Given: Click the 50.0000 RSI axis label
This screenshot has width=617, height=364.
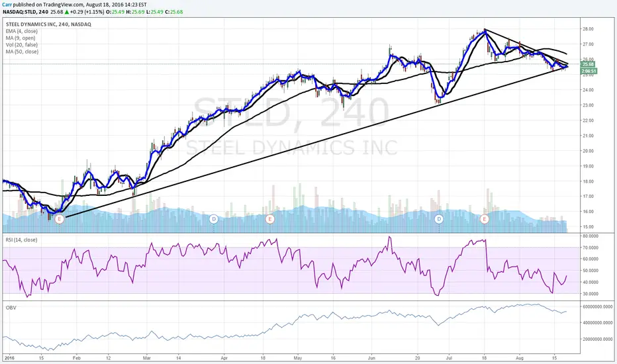Looking at the screenshot, I should coord(591,271).
